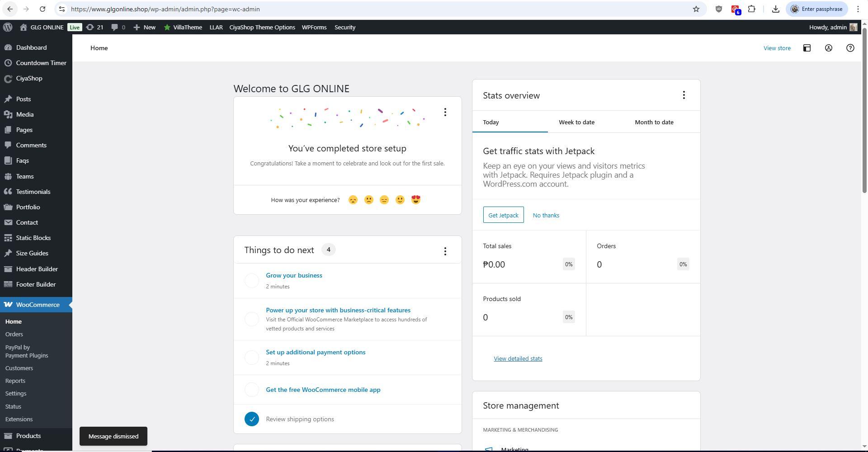Click the Get Jetpack button

(x=503, y=215)
